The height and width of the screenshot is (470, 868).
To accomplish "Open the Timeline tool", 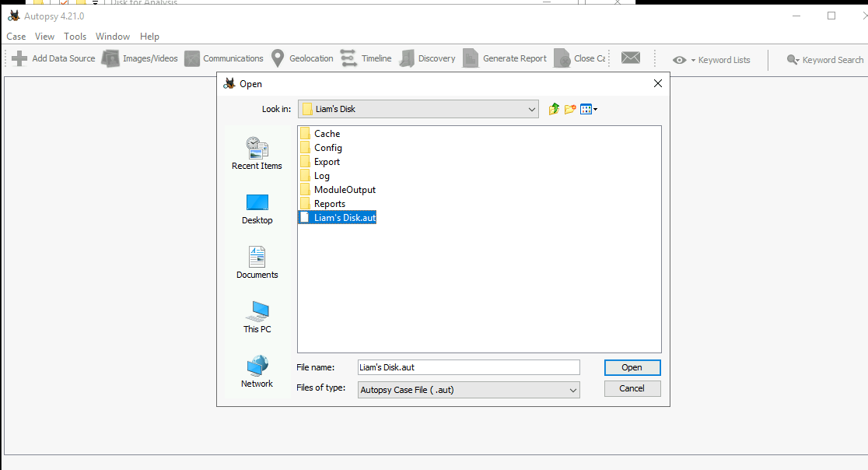I will point(366,58).
